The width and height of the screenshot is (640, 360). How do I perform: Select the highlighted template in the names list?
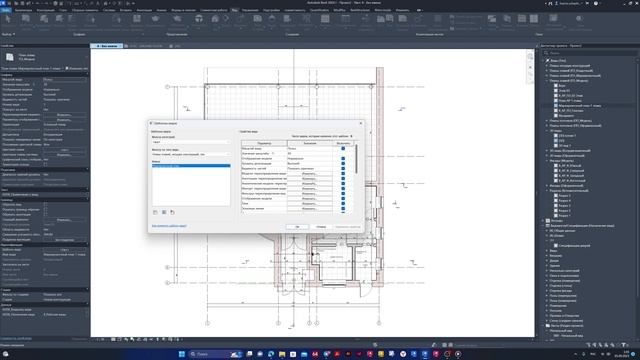[x=191, y=166]
